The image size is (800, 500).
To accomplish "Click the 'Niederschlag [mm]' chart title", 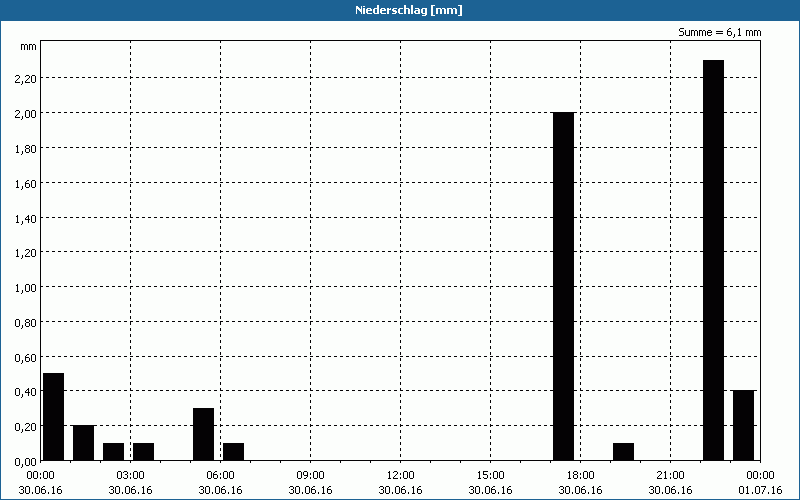I will click(x=409, y=10).
